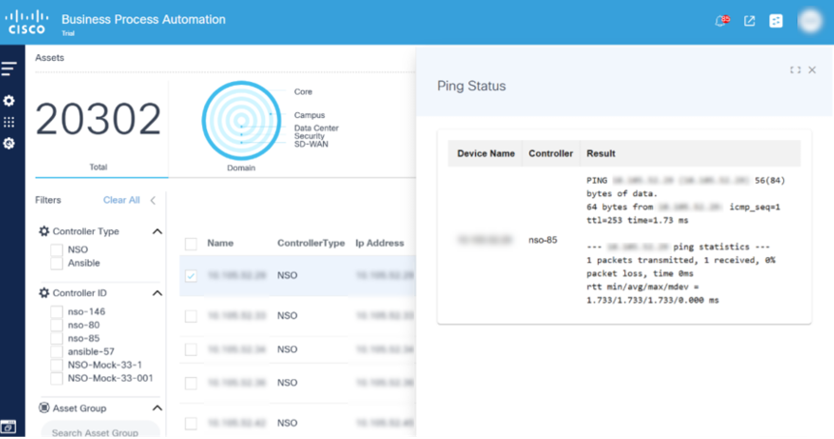Open the user profile avatar

click(809, 21)
